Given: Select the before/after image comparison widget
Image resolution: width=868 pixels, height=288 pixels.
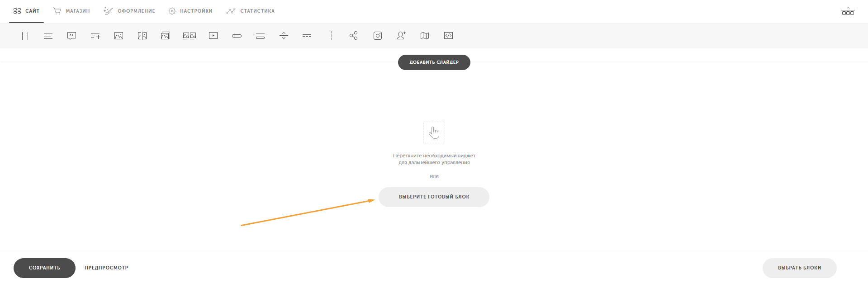Looking at the screenshot, I should pyautogui.click(x=142, y=36).
